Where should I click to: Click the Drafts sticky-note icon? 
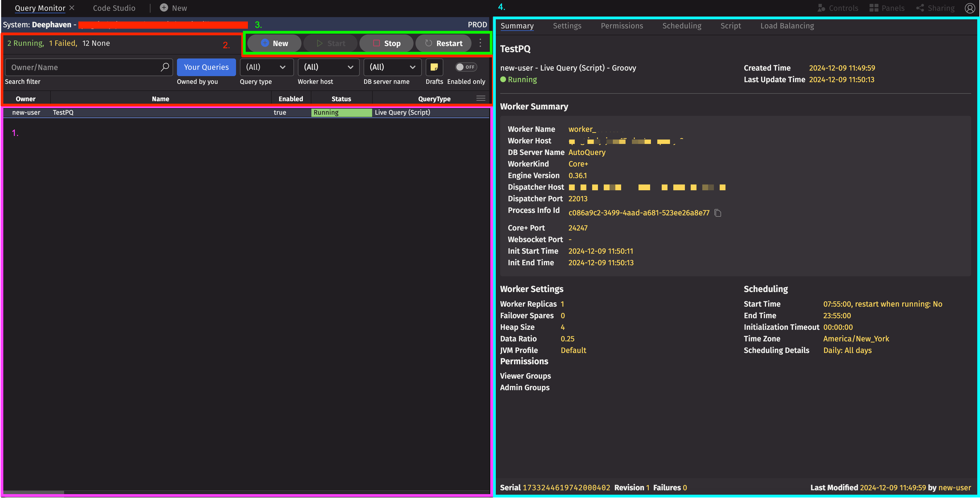point(434,67)
